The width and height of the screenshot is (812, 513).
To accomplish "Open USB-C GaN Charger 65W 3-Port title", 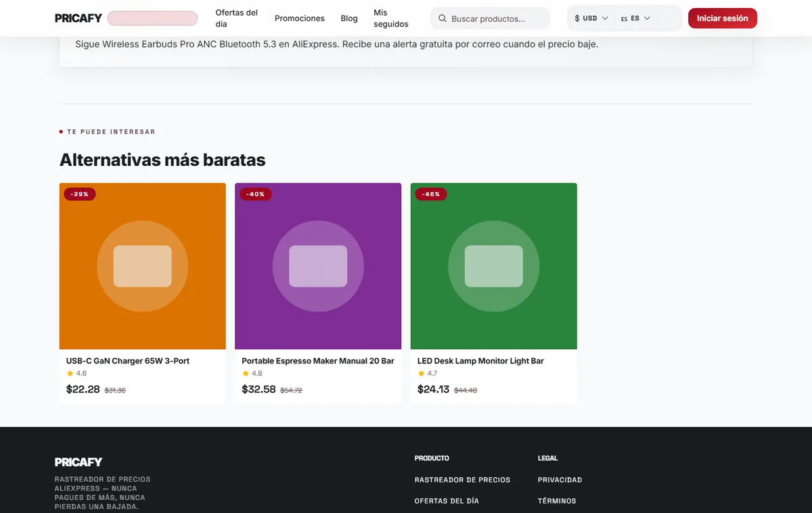I will pos(128,361).
